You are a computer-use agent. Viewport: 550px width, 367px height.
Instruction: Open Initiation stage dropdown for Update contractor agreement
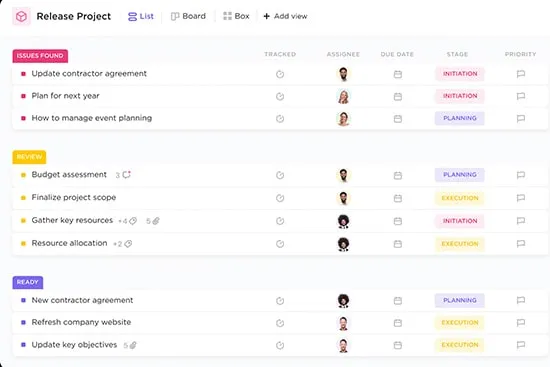tap(460, 74)
